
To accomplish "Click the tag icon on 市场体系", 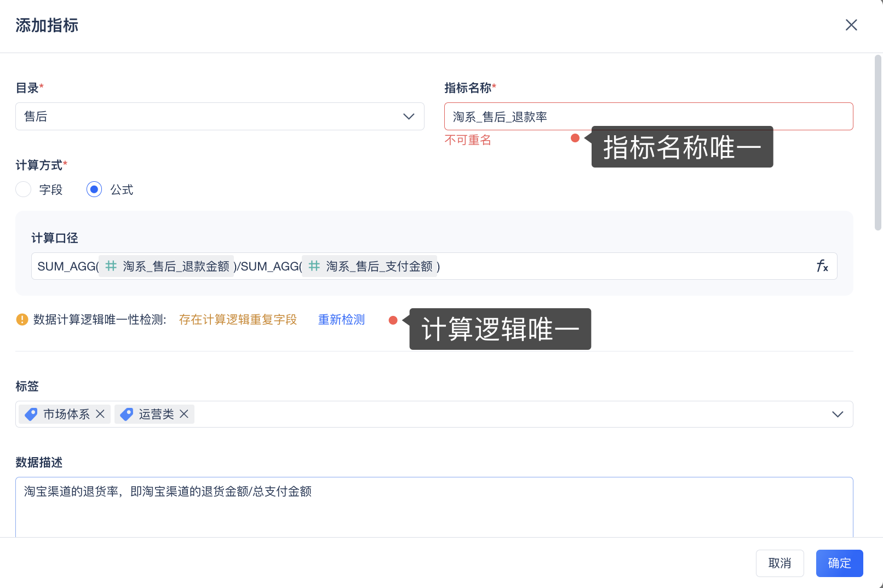I will 31,414.
